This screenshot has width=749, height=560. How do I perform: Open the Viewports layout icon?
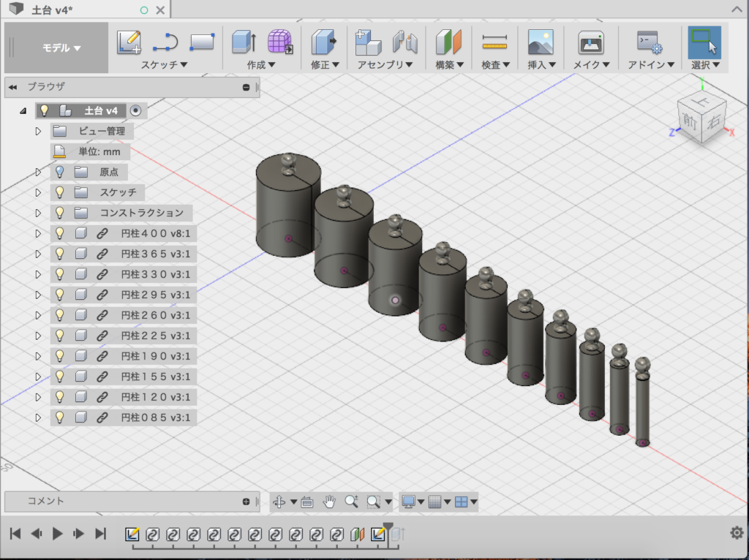(461, 502)
